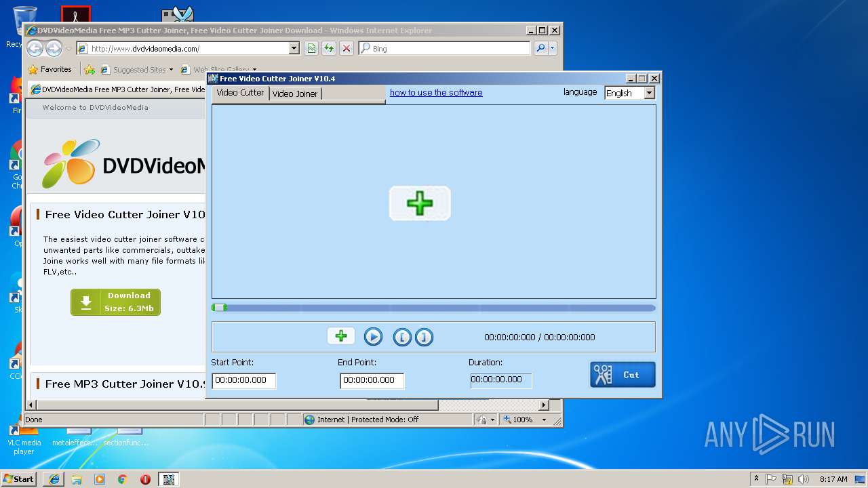868x488 pixels.
Task: Click Free Video Cutter Joiner taskbar icon
Action: [x=169, y=479]
